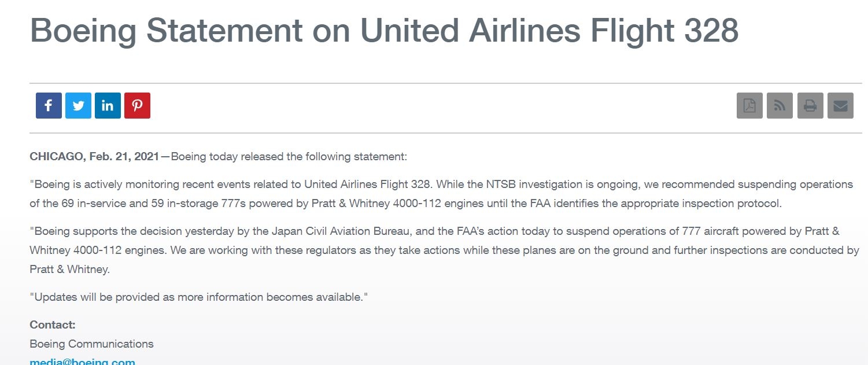Click the bold 'Contact:' label
Image resolution: width=868 pixels, height=365 pixels.
53,325
